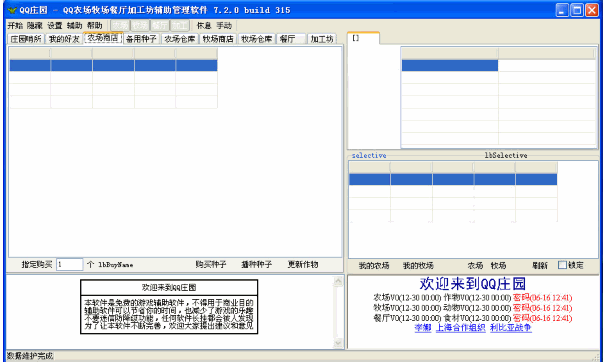Switch to the 我的好友 tab
This screenshot has width=605, height=362.
click(x=64, y=39)
